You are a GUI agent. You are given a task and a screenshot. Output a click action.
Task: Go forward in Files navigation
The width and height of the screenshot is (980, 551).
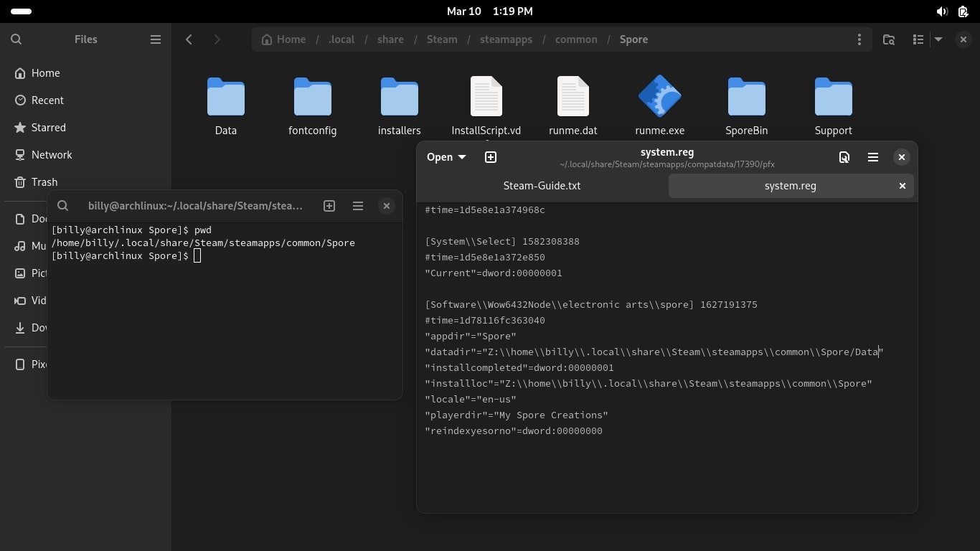click(x=217, y=39)
